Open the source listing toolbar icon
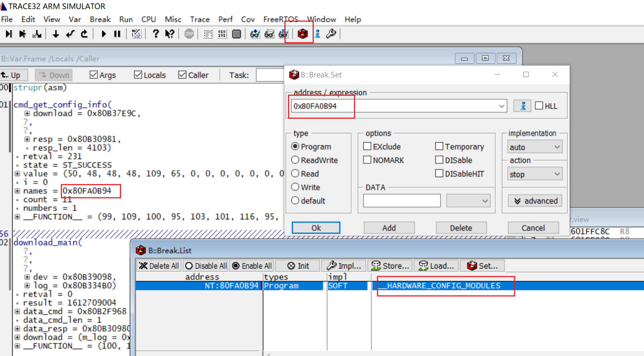 click(208, 34)
